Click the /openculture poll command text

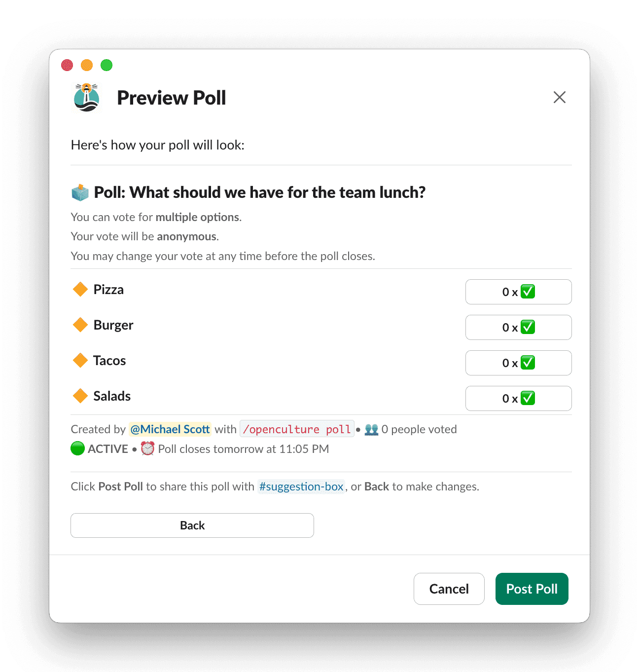pyautogui.click(x=296, y=429)
